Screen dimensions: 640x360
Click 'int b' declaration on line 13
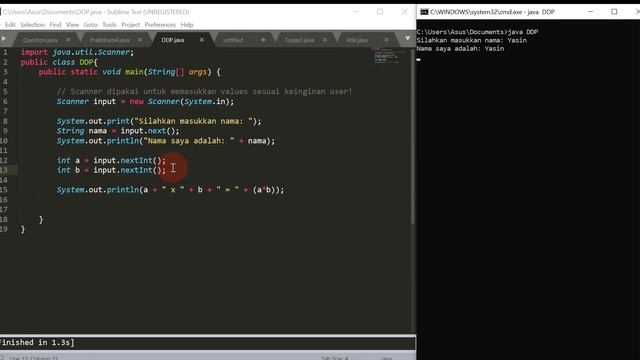pos(69,170)
